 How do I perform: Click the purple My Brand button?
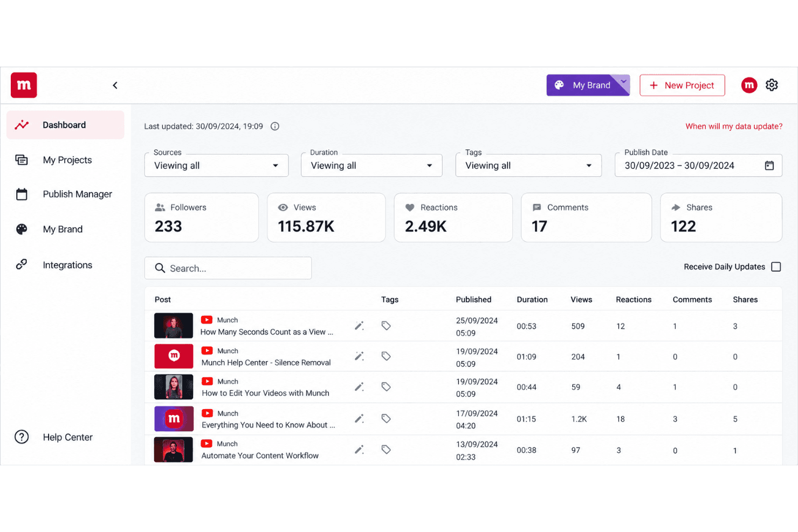click(x=588, y=85)
